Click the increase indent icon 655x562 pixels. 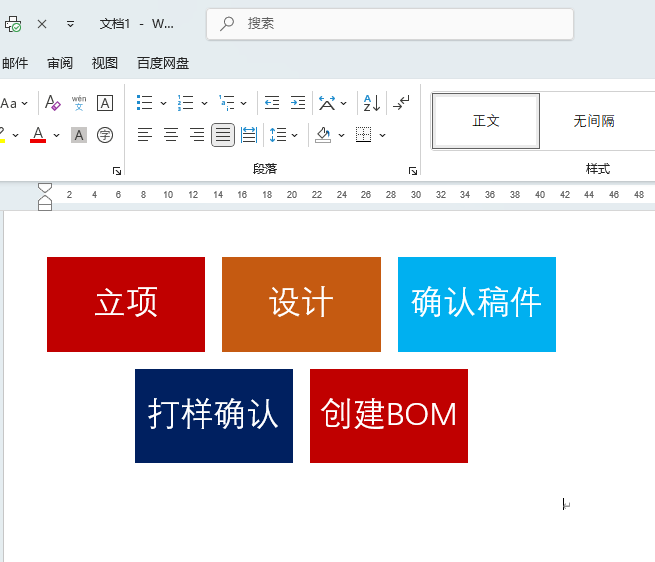click(x=298, y=103)
